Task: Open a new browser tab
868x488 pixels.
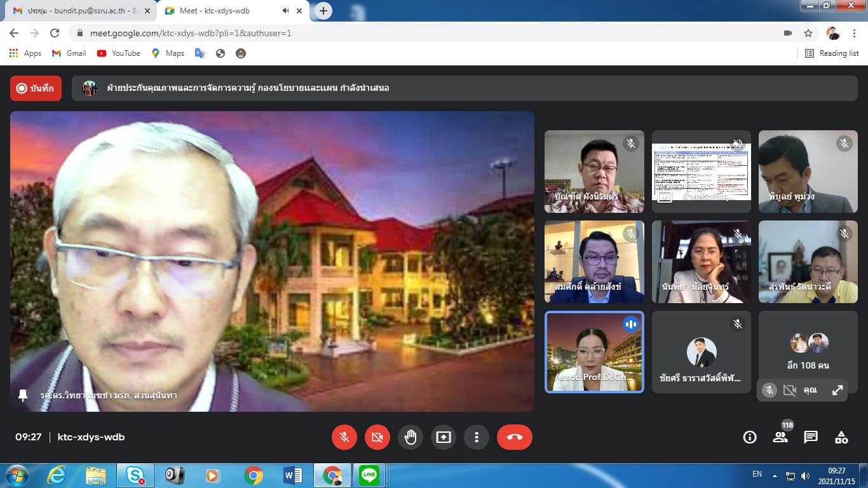Action: click(323, 11)
